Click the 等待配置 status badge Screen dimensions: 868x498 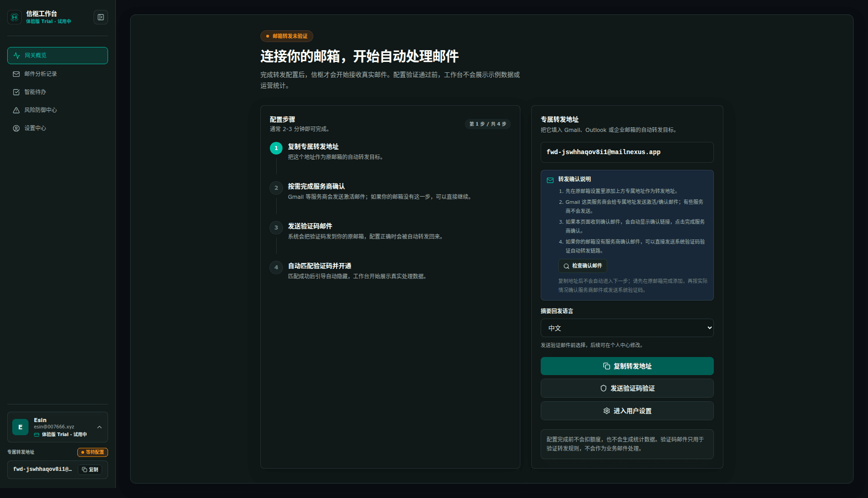click(x=93, y=452)
